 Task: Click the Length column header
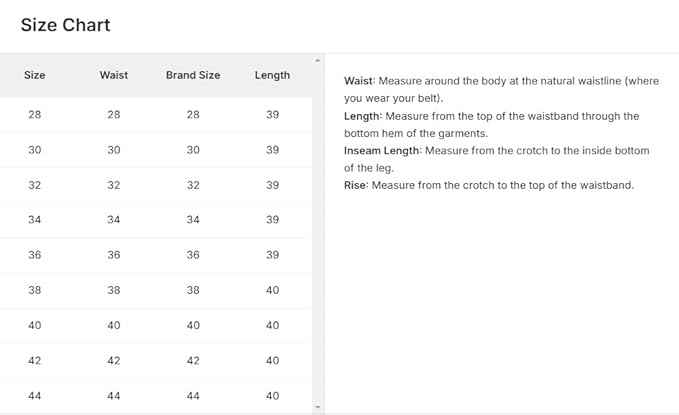pos(272,75)
